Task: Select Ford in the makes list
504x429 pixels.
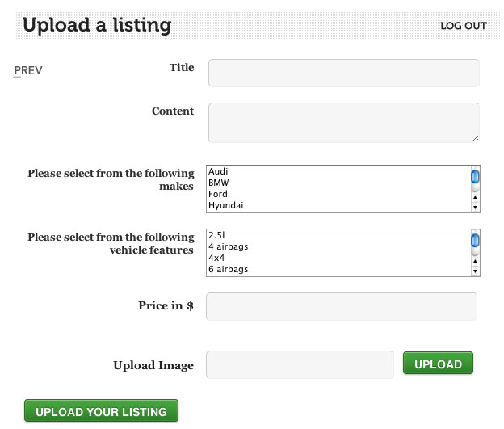Action: click(218, 194)
